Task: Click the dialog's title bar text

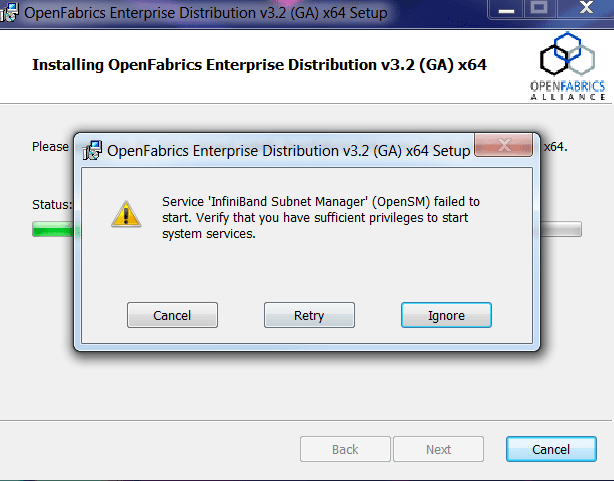Action: [288, 151]
